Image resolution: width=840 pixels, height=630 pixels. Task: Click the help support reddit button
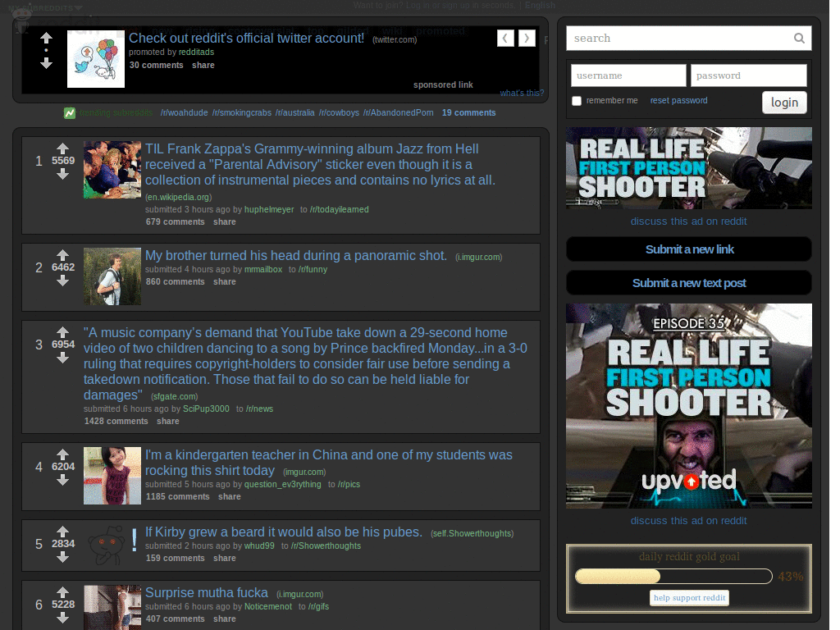click(689, 597)
